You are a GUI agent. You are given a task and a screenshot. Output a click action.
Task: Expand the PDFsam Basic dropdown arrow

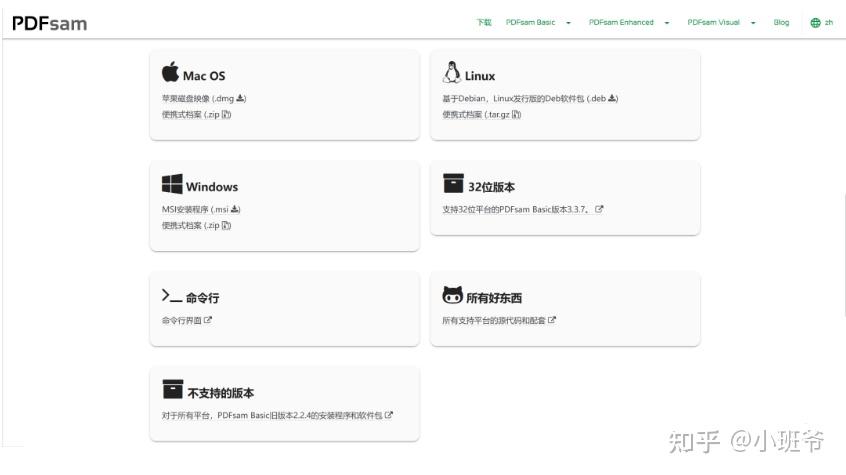[568, 23]
